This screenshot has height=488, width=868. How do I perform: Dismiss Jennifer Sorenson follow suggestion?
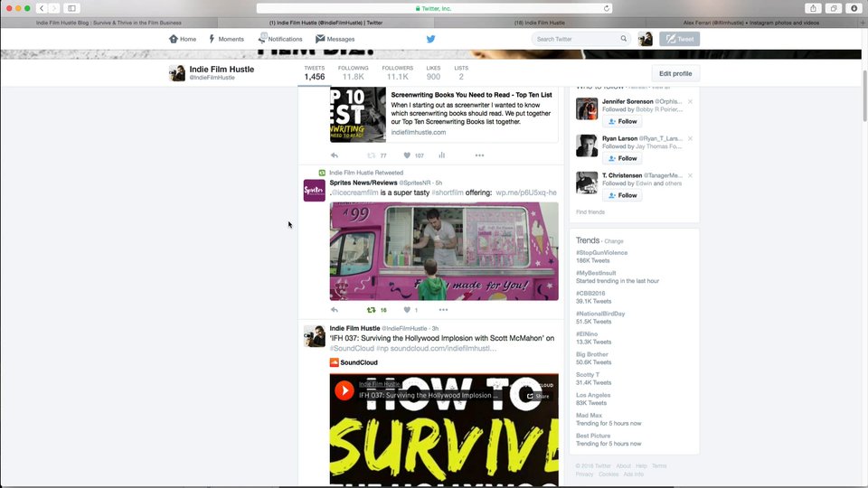(690, 102)
